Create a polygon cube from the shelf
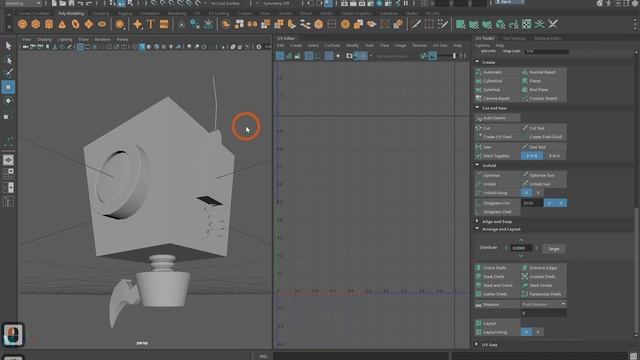This screenshot has width=640, height=360. tap(36, 24)
